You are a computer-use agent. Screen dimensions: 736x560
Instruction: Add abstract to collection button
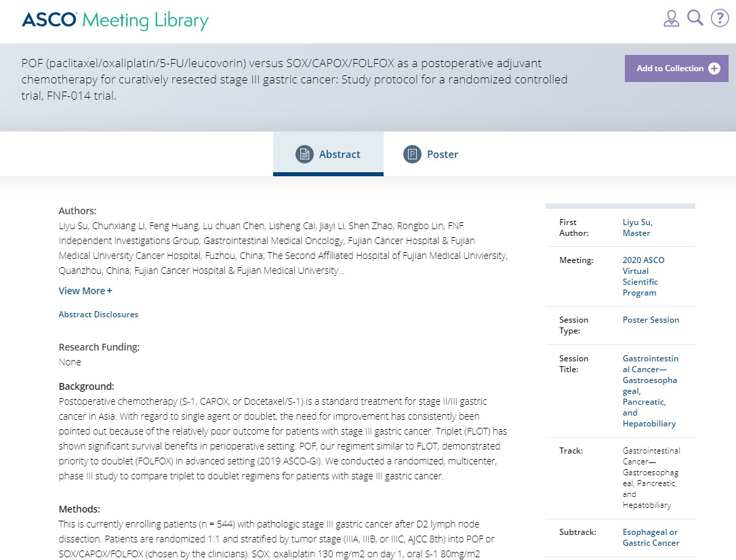676,68
